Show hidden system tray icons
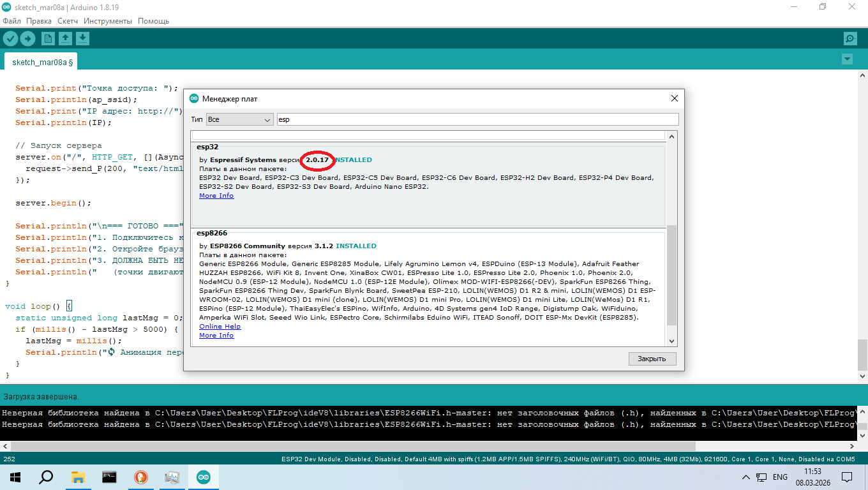The image size is (868, 490). [745, 477]
